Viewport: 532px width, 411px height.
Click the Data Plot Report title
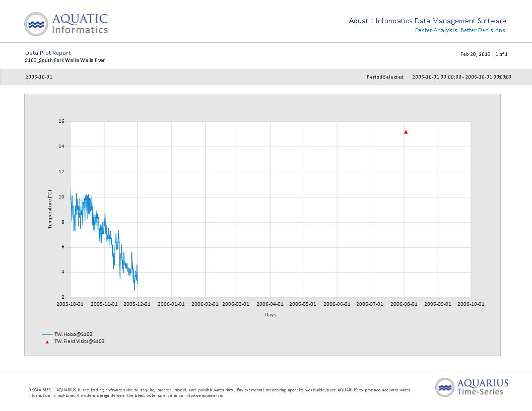(48, 52)
